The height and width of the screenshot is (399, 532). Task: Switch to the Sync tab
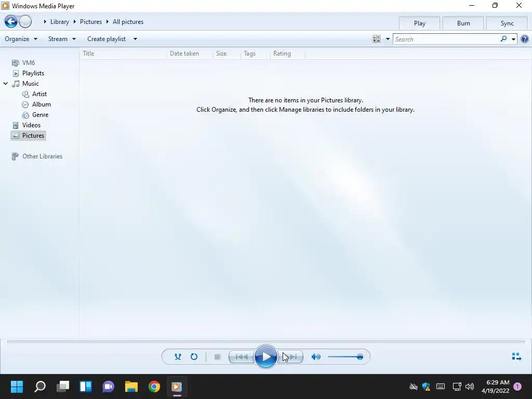(507, 23)
